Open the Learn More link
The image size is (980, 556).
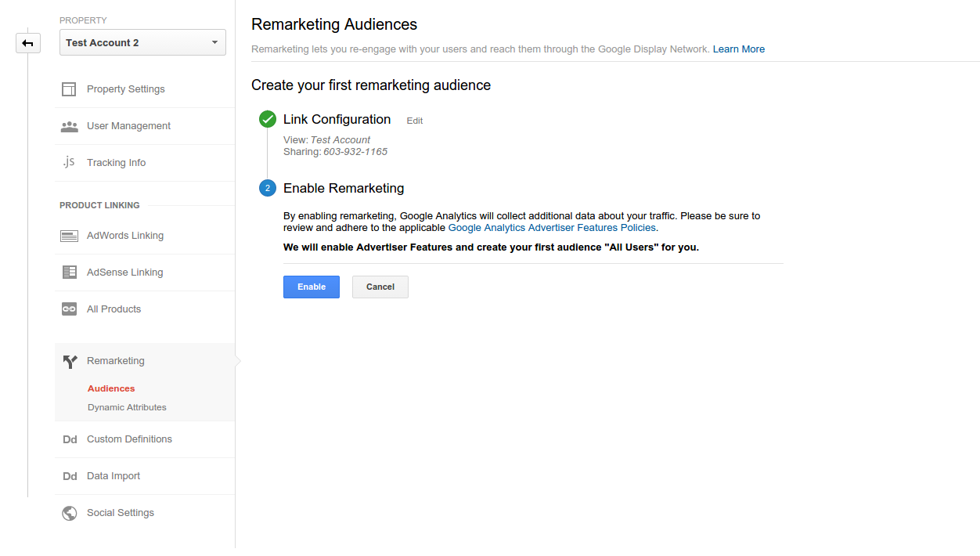[x=739, y=49]
